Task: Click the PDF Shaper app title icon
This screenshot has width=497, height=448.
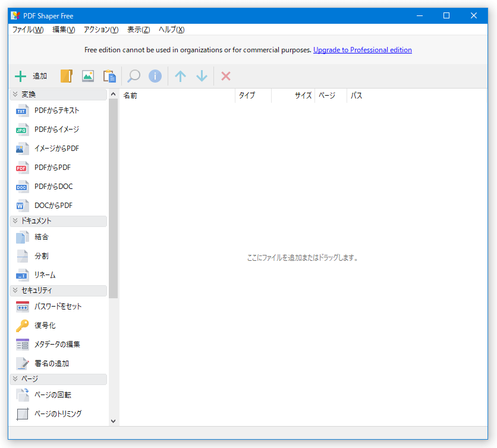Action: (15, 16)
